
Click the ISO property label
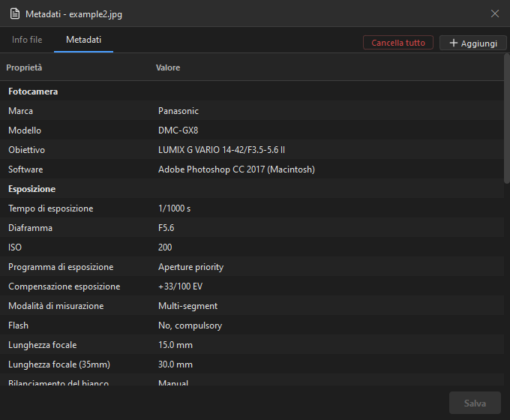click(15, 247)
